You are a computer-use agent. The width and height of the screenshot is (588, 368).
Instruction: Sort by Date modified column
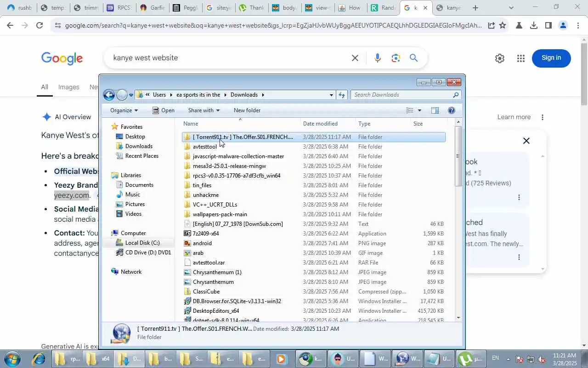pos(328,124)
